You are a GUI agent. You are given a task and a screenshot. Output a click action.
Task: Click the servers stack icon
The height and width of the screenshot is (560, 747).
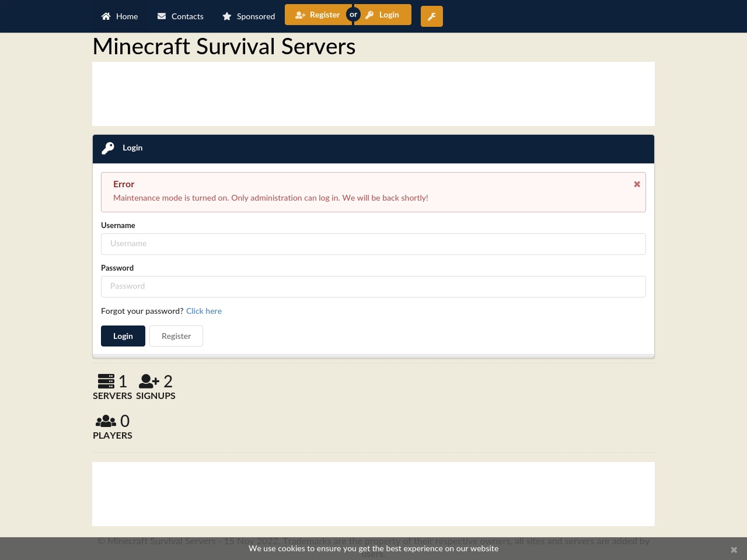[x=106, y=381]
